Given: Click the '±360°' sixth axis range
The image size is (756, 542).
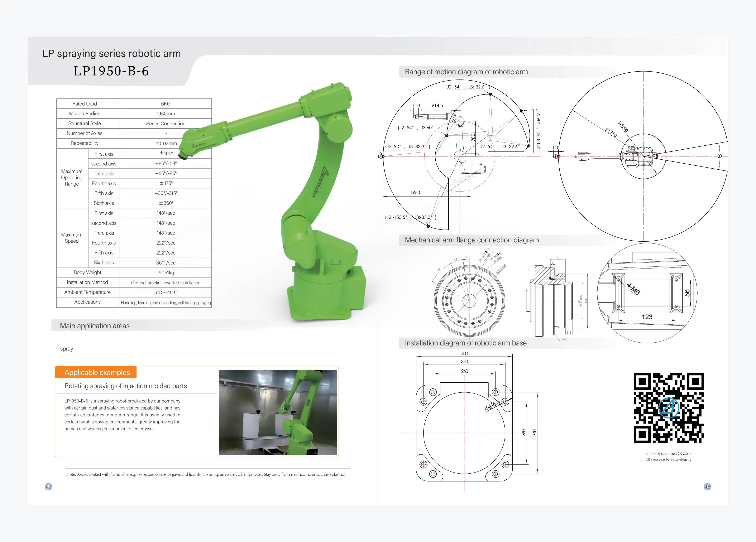Looking at the screenshot, I should pos(166,203).
